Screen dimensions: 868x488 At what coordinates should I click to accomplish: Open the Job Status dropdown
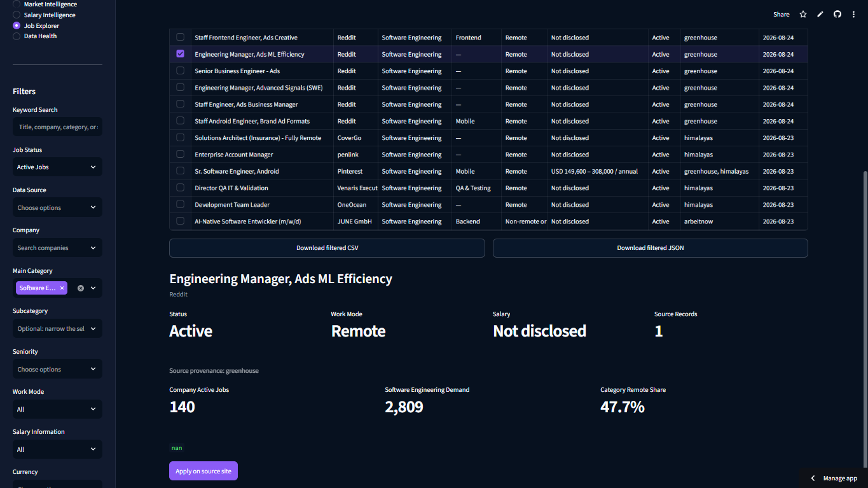coord(57,167)
